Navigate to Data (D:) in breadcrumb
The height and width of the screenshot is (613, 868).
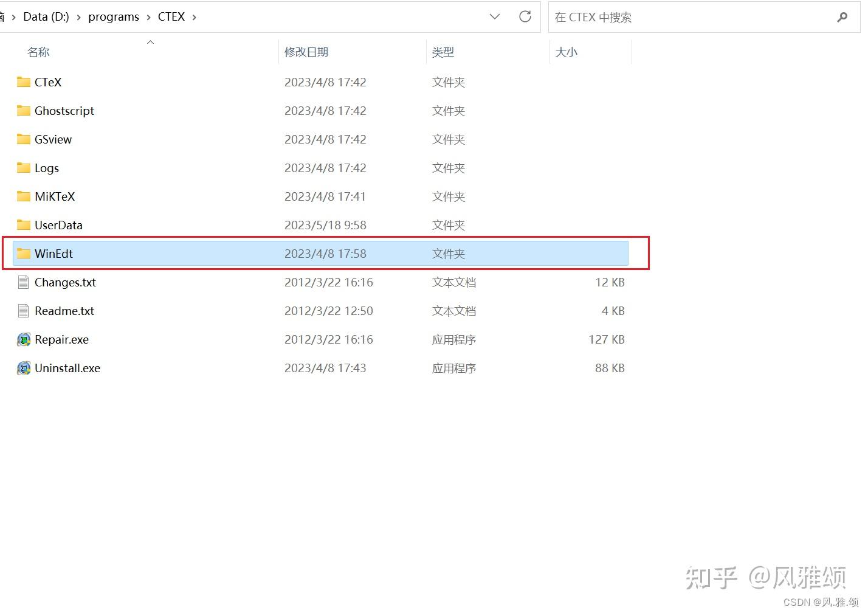pyautogui.click(x=46, y=16)
